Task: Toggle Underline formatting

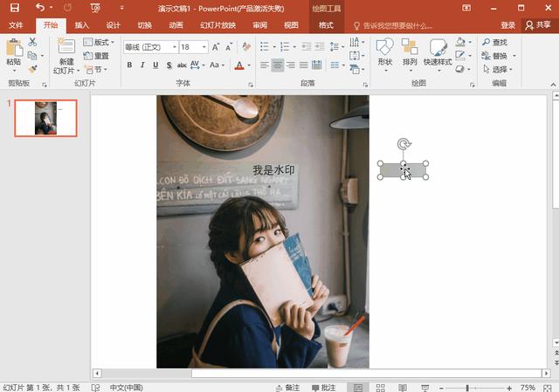Action: point(155,65)
